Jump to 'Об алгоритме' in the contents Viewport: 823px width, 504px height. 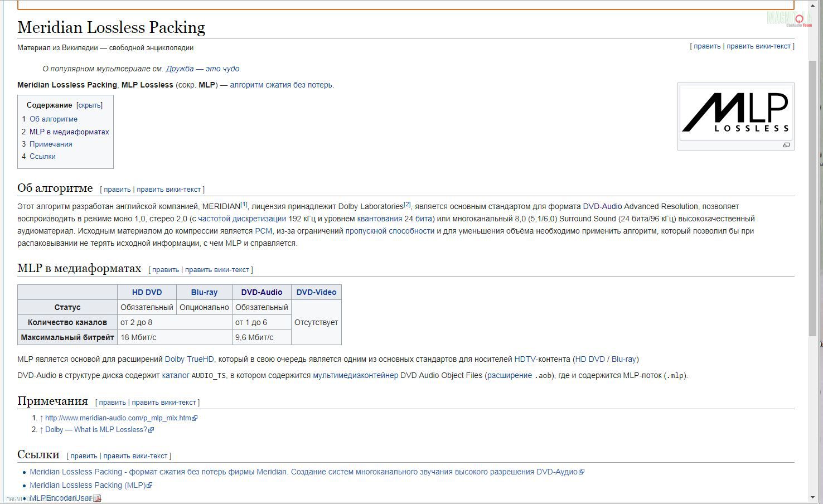[x=53, y=119]
